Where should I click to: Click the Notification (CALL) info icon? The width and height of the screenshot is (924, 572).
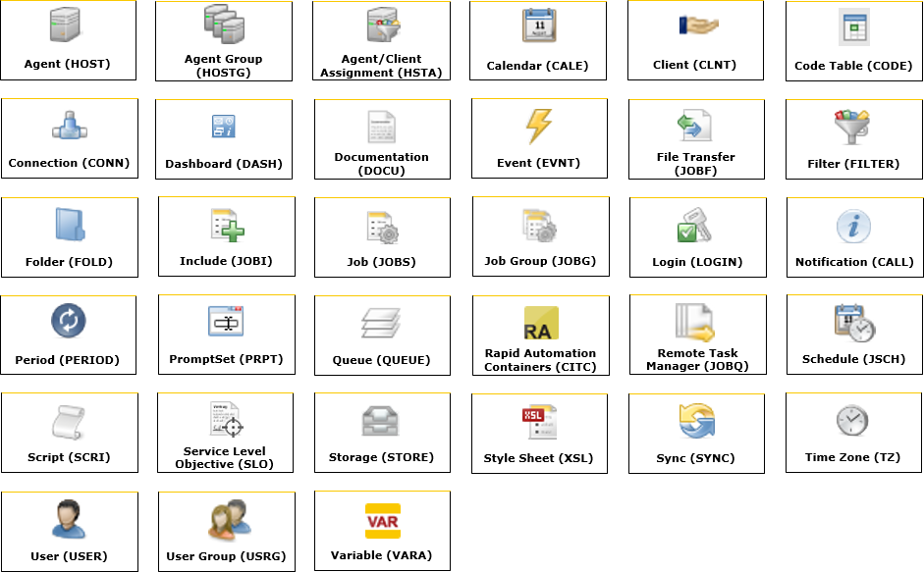852,226
